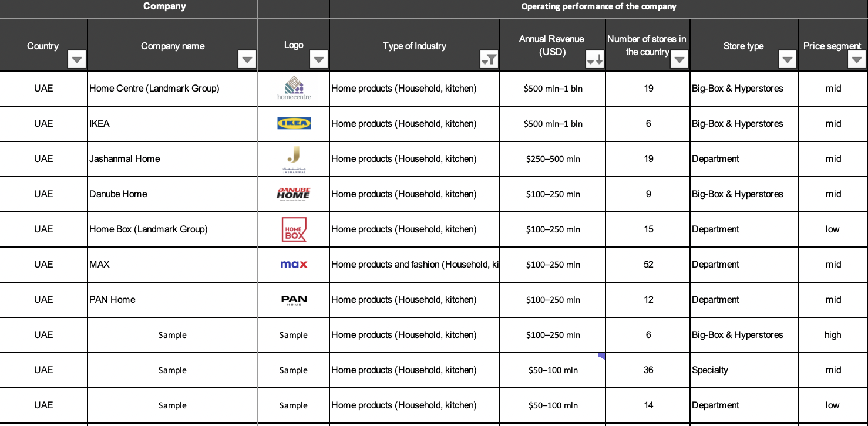Image resolution: width=868 pixels, height=426 pixels.
Task: Select the Jashanmal logo image
Action: pos(294,160)
